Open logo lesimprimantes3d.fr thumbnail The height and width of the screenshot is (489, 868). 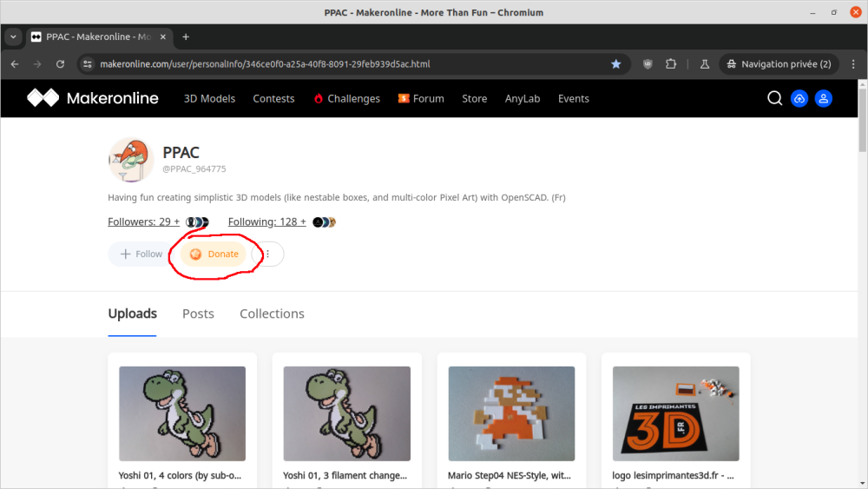[x=676, y=413]
